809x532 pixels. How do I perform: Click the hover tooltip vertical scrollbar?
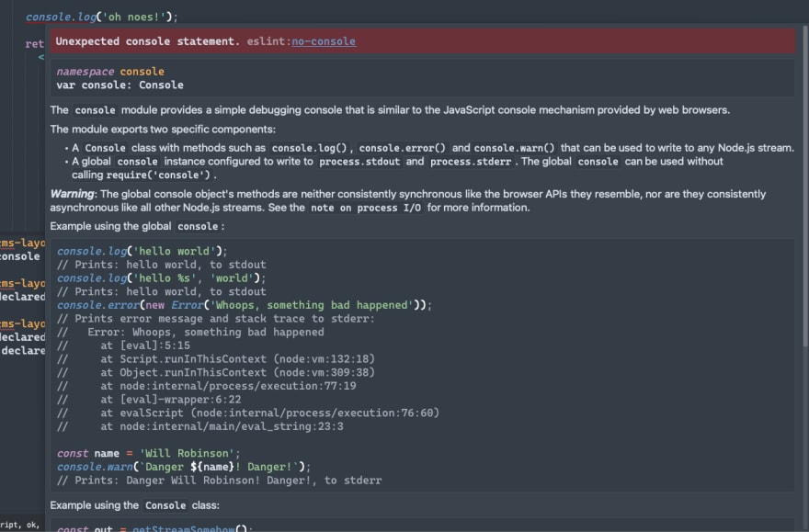click(x=805, y=186)
